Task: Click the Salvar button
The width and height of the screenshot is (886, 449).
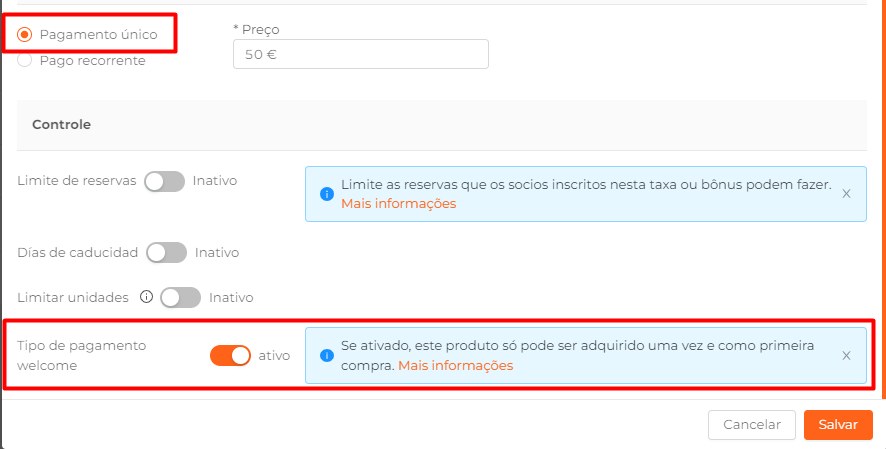Action: pyautogui.click(x=838, y=425)
